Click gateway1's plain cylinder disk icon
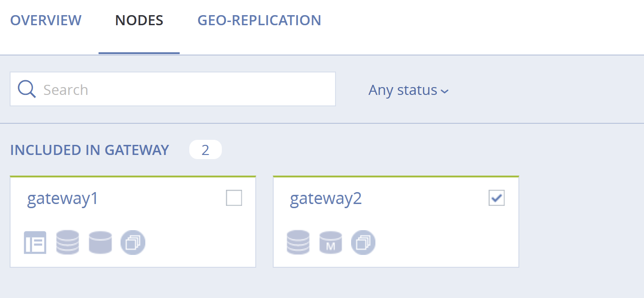 100,243
